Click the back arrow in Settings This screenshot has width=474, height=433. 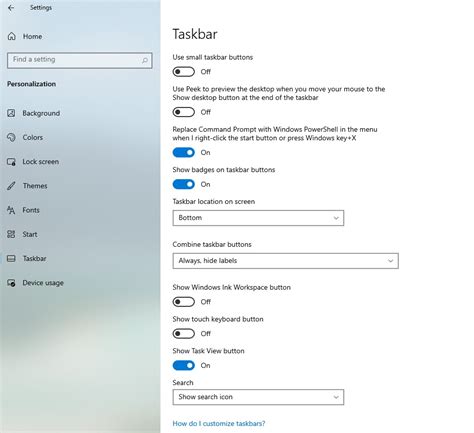[11, 8]
